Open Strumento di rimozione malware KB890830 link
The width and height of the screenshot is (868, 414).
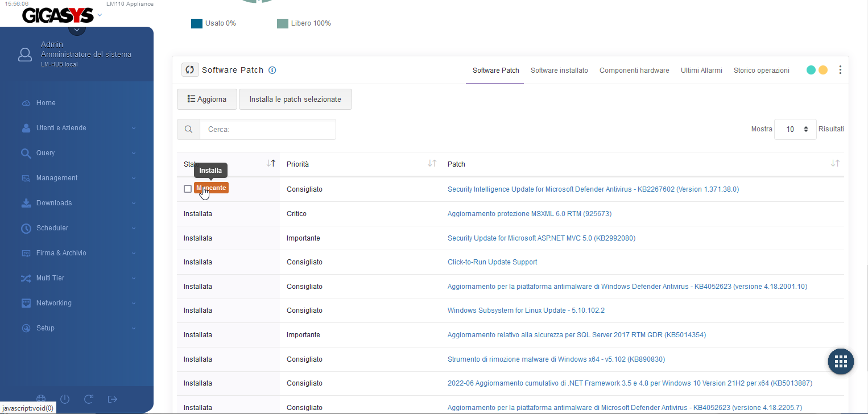click(556, 359)
